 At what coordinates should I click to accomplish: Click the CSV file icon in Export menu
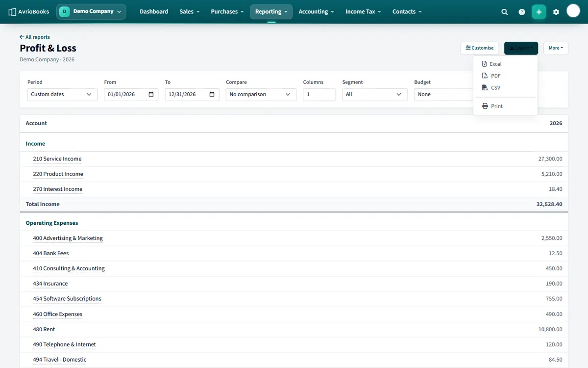(485, 87)
